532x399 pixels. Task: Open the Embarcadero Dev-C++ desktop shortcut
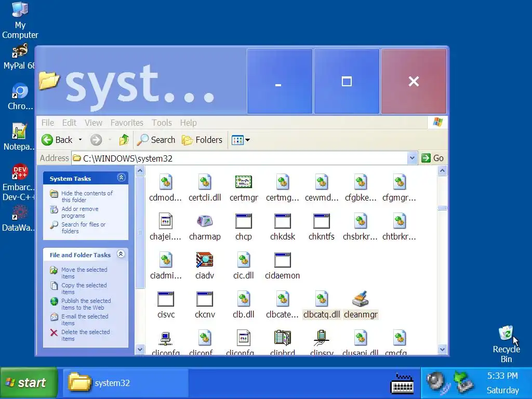click(18, 182)
